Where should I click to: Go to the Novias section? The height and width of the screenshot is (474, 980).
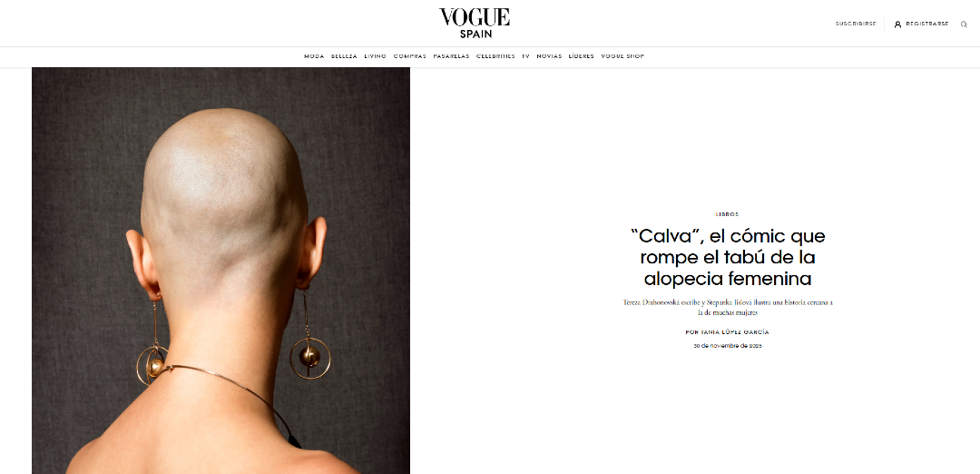click(549, 56)
